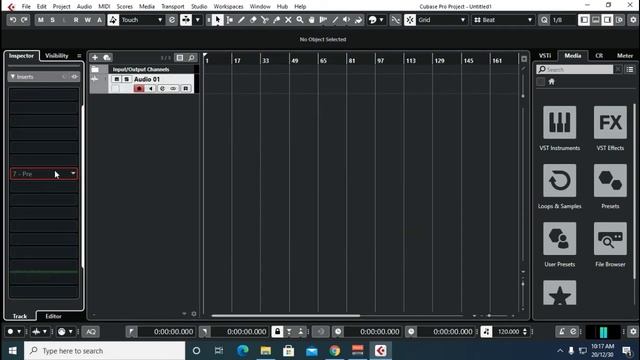The image size is (640, 360).
Task: Switch to the Editor tab at bottom
Action: tap(53, 316)
